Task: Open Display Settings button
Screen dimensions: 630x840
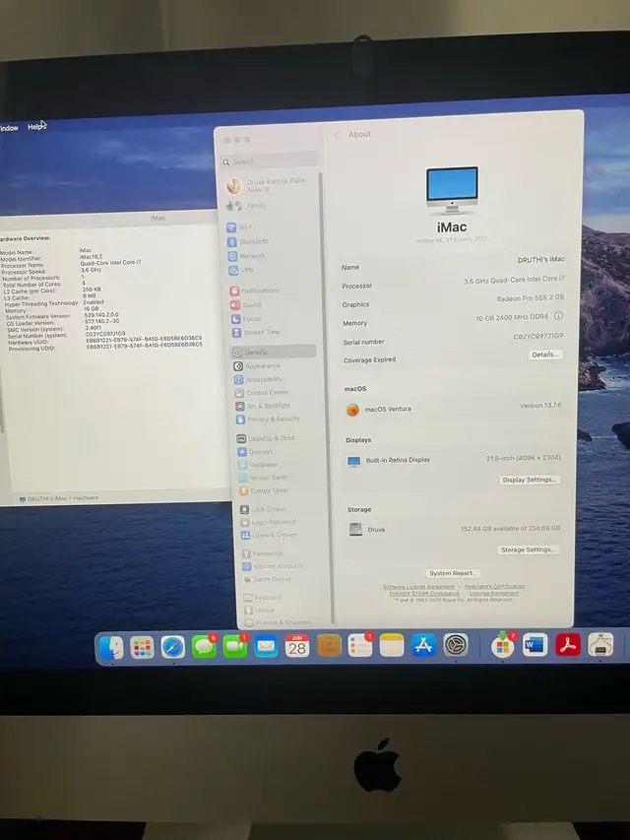Action: coord(529,480)
